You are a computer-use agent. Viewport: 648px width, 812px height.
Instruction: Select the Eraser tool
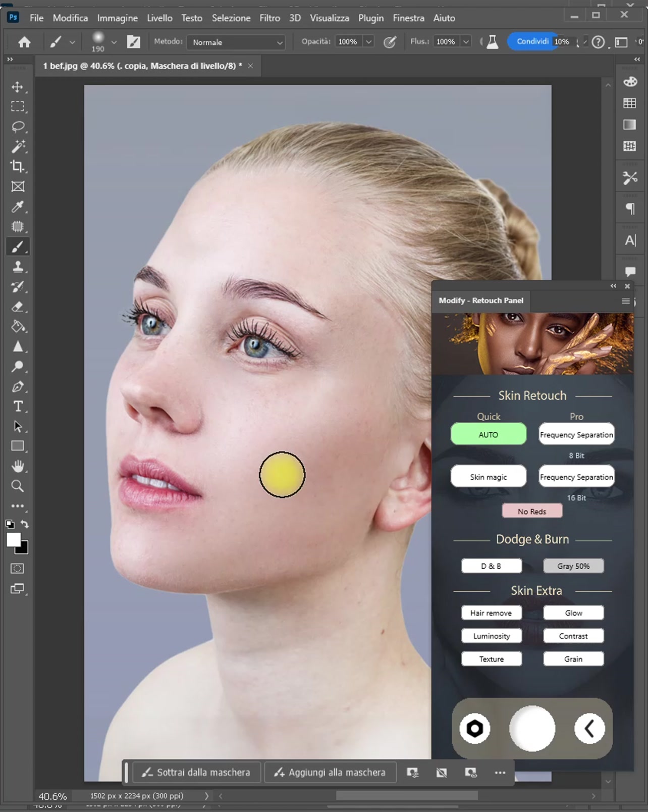coord(18,307)
